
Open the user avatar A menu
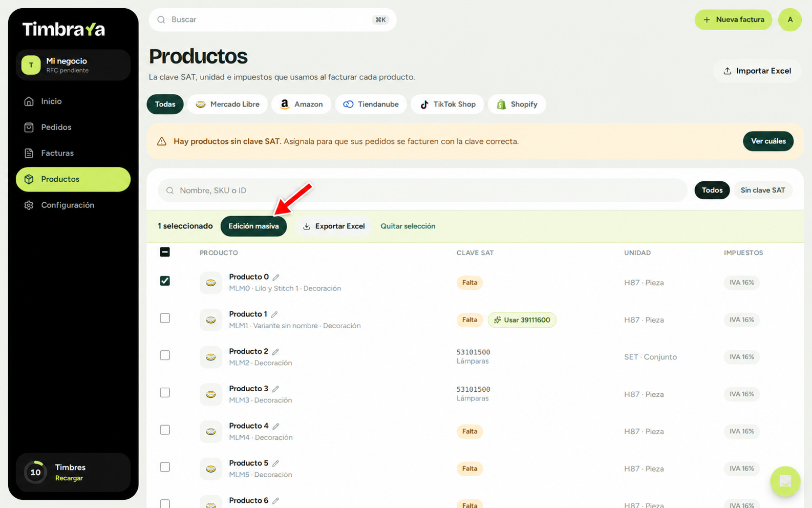click(790, 19)
